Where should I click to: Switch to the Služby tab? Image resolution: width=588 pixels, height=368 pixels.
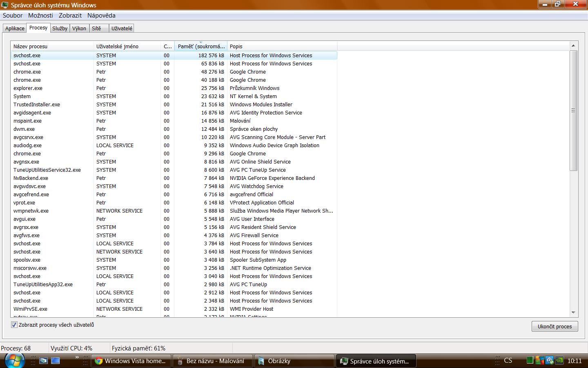click(x=60, y=28)
